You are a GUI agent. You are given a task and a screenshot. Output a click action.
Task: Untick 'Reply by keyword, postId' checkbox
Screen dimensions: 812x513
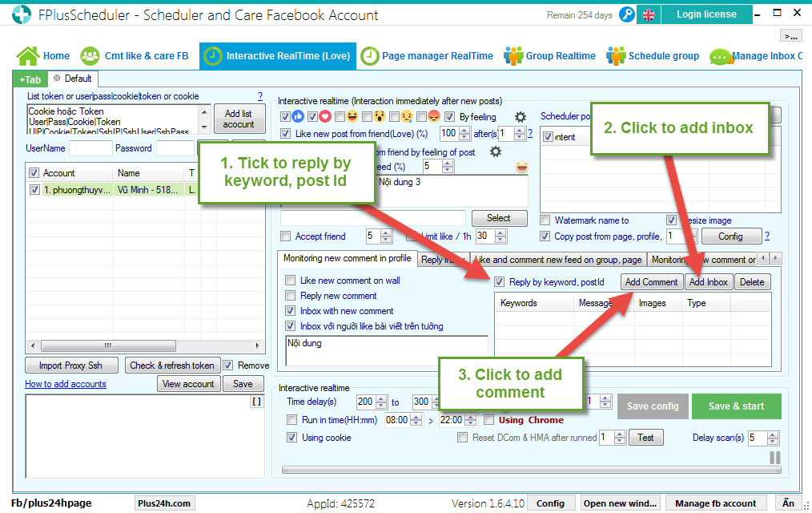pos(499,282)
